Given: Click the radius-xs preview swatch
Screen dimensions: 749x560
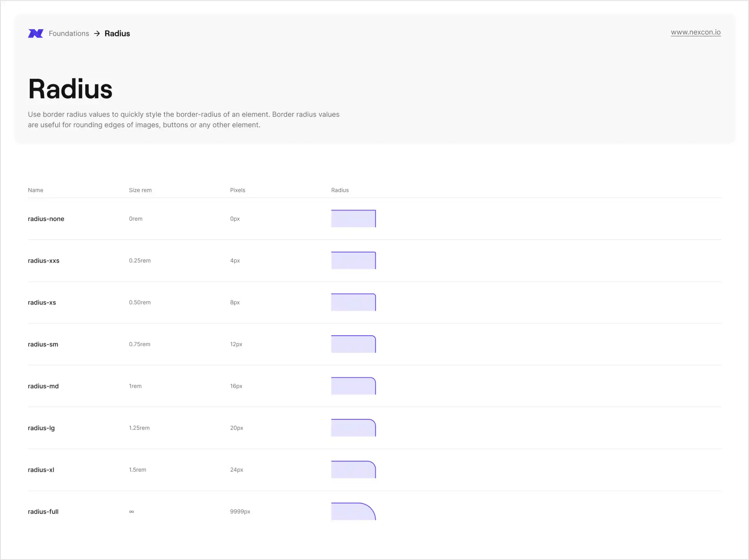Looking at the screenshot, I should click(354, 302).
